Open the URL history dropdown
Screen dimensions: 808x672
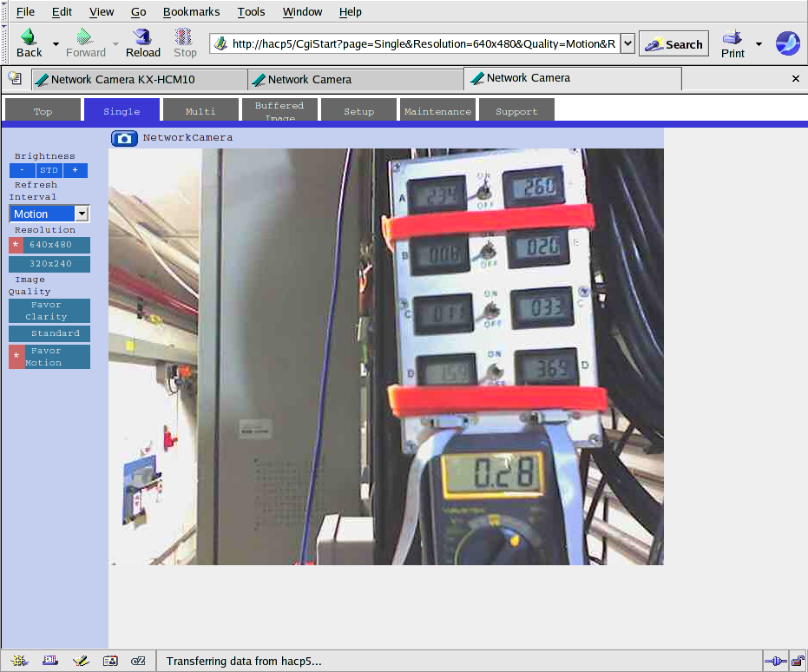coord(627,43)
